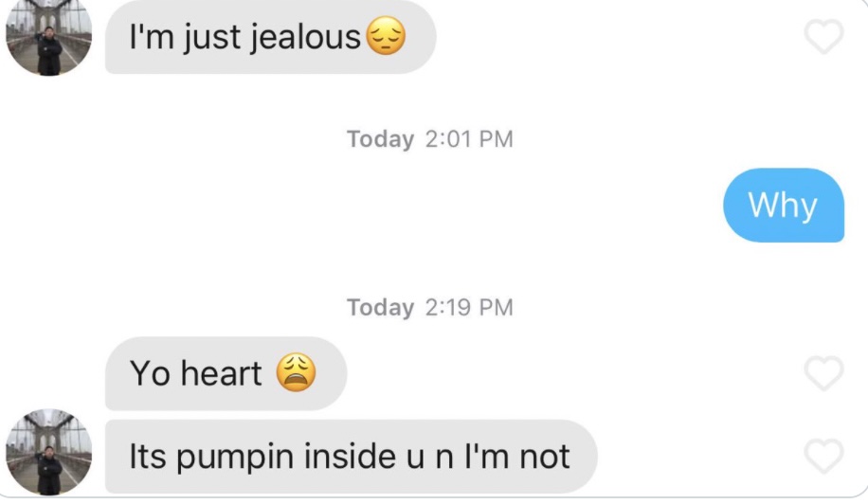
Task: Heart the "Its pumpin inside u" message
Action: (x=823, y=457)
